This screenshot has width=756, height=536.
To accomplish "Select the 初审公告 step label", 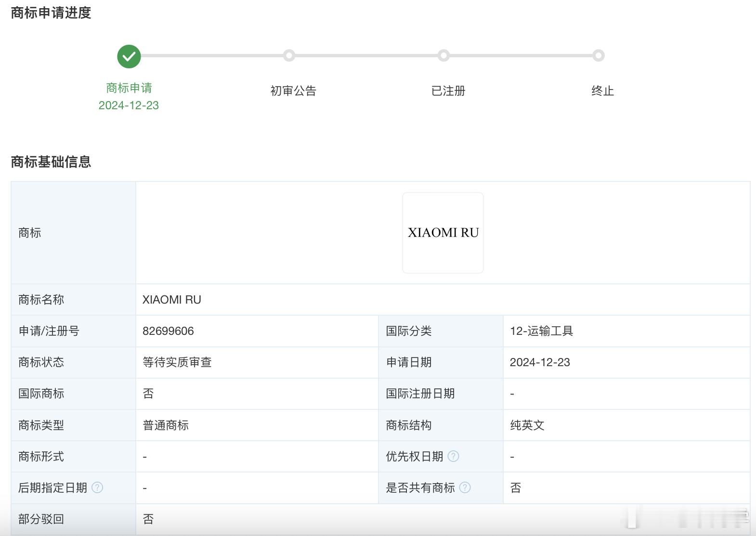I will (293, 90).
